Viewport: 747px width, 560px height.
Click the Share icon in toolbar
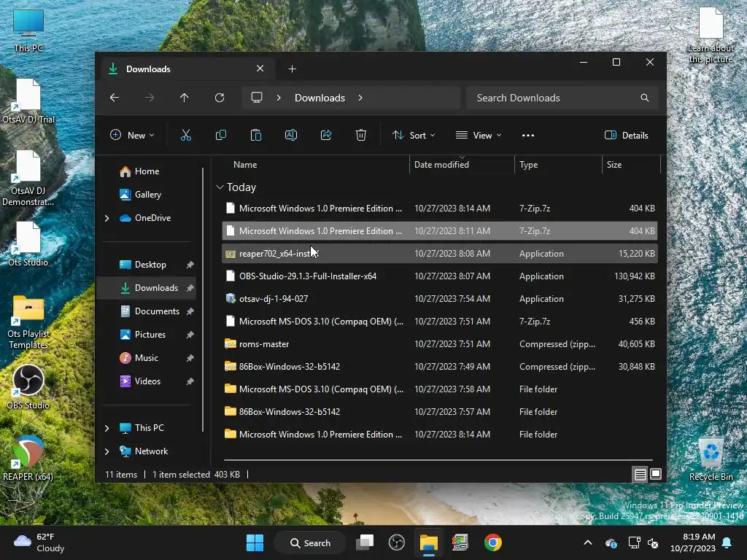click(x=326, y=135)
